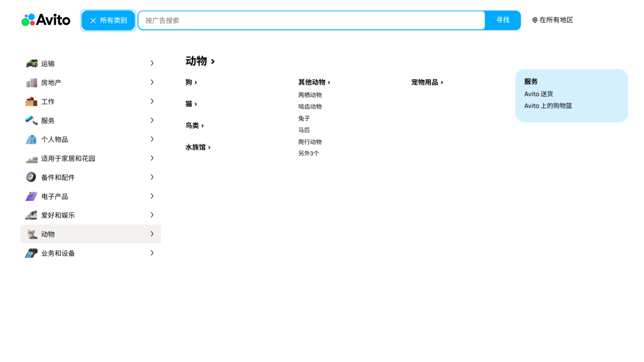The width and height of the screenshot is (644, 362).
Task: Select the 运输 category icon
Action: (31, 63)
